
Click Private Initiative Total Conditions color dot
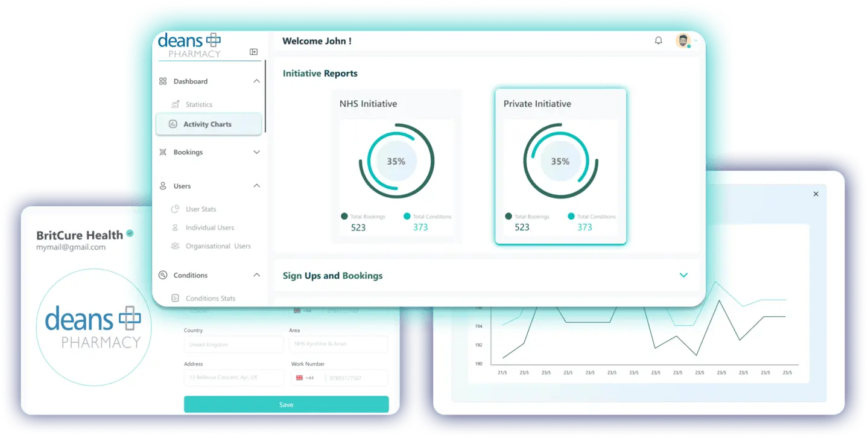tap(571, 216)
